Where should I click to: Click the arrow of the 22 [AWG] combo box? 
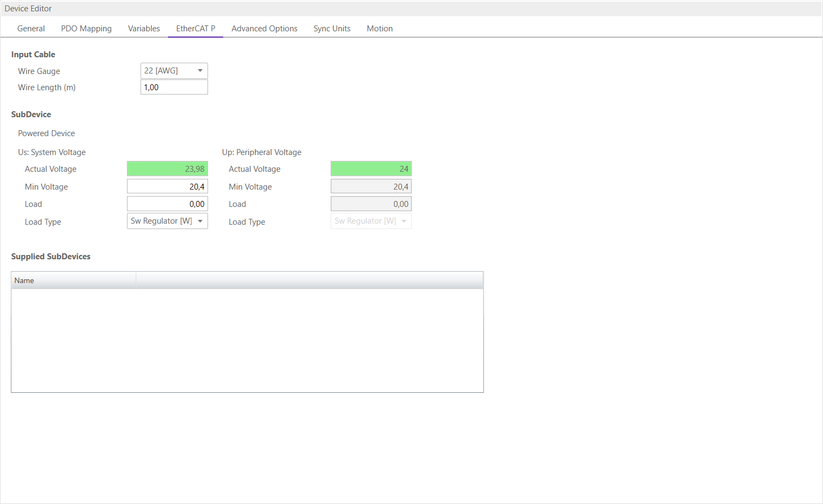click(200, 71)
